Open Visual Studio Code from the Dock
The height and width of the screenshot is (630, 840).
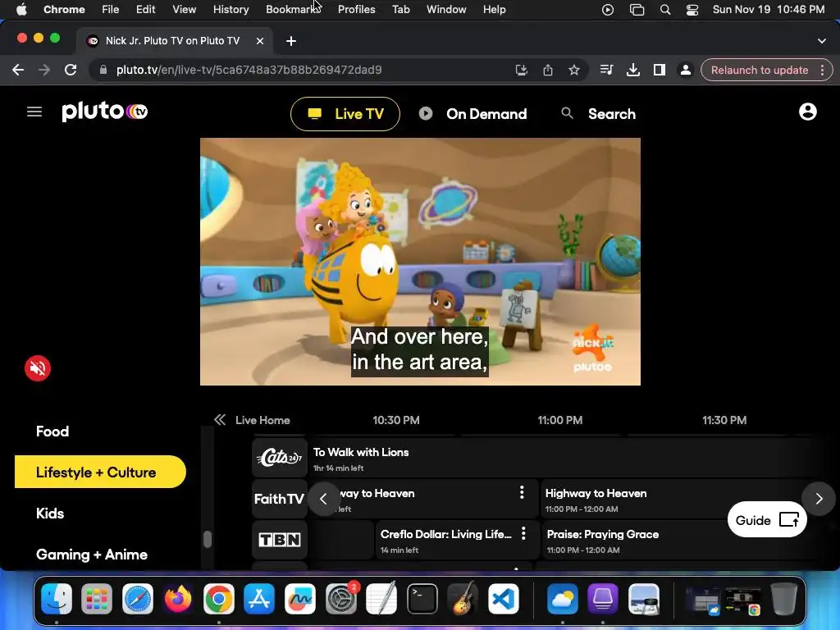[x=504, y=598]
